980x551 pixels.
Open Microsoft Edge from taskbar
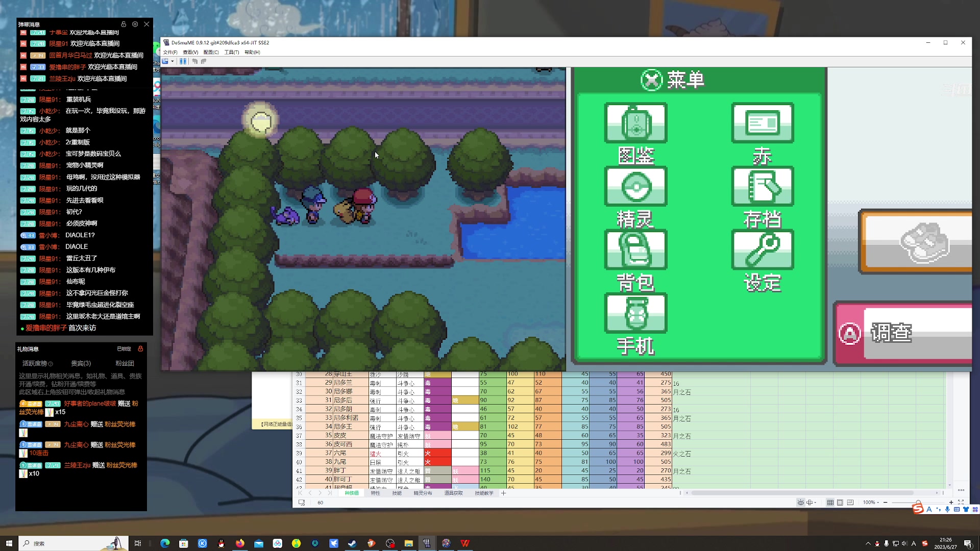click(x=165, y=543)
